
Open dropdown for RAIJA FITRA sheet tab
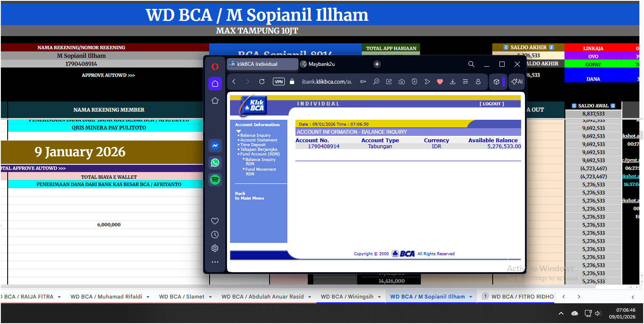click(x=59, y=297)
